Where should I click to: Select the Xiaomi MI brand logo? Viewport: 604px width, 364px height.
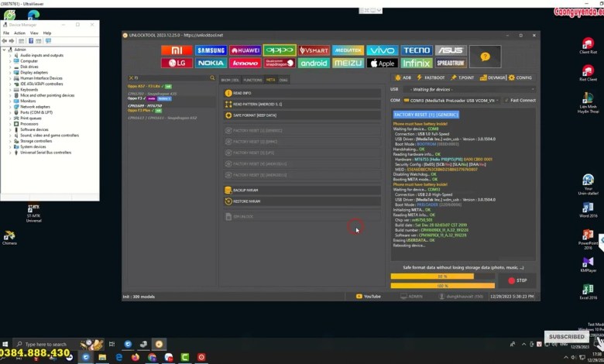pos(177,50)
